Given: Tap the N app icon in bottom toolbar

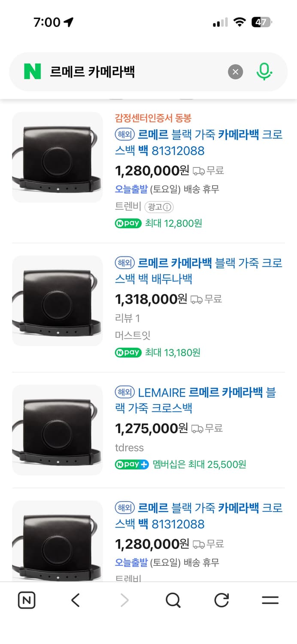Looking at the screenshot, I should point(26,600).
